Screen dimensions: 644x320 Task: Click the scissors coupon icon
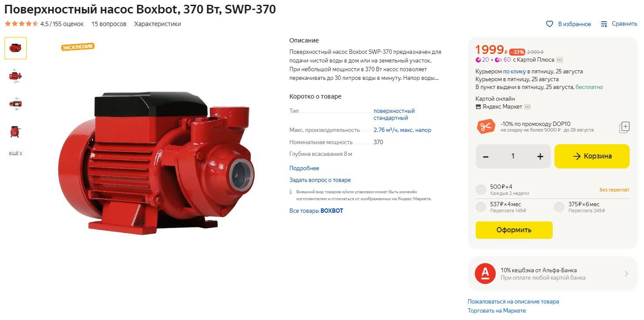click(x=486, y=126)
